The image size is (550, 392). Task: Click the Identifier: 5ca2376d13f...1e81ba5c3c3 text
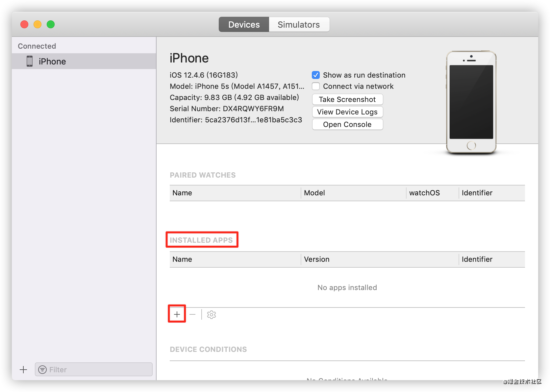click(236, 120)
